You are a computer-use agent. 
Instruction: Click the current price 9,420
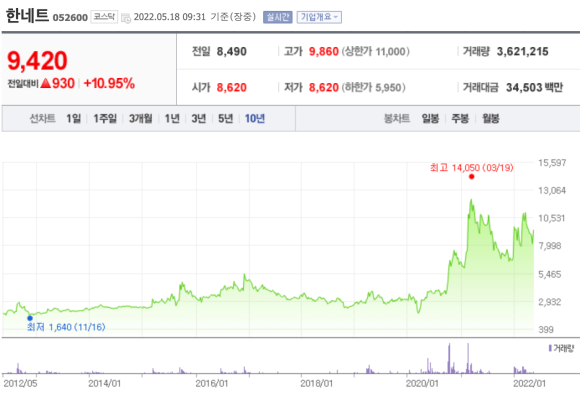(37, 61)
